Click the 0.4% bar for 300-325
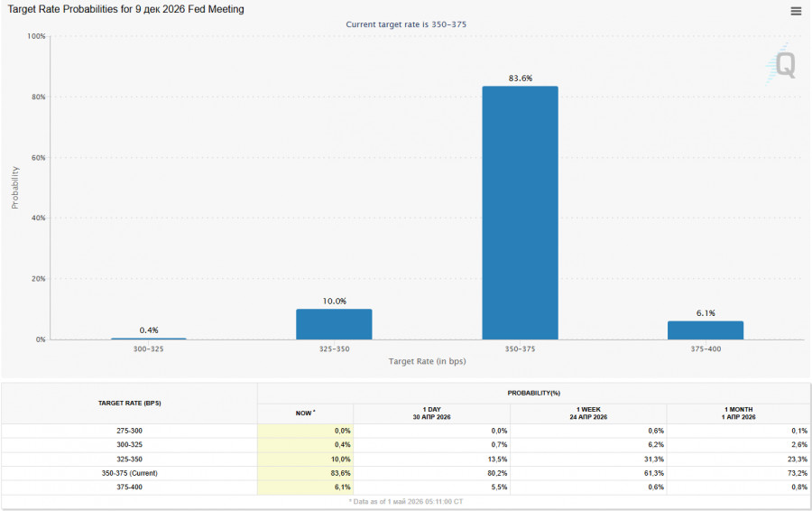Viewport: 812px width, 511px height. point(149,339)
